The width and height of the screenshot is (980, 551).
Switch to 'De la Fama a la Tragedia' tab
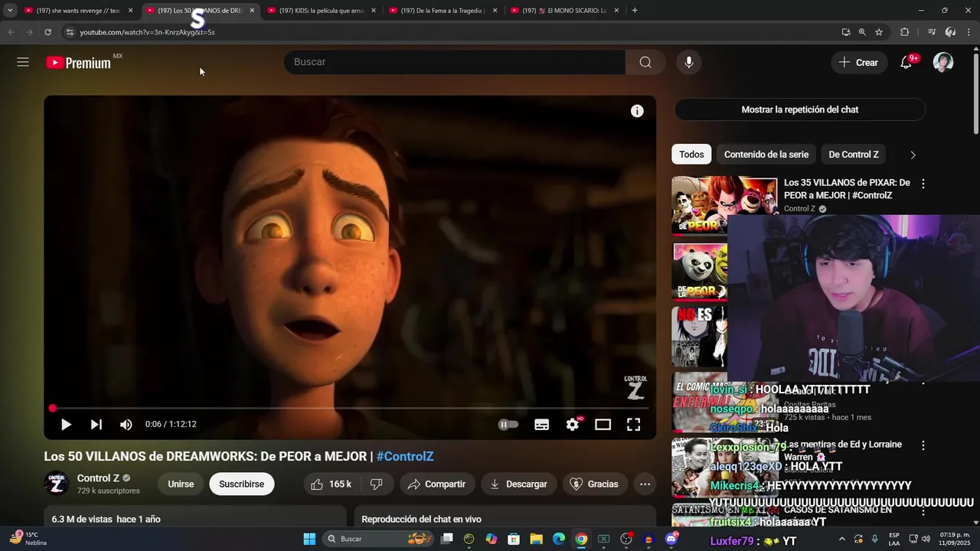tap(443, 11)
